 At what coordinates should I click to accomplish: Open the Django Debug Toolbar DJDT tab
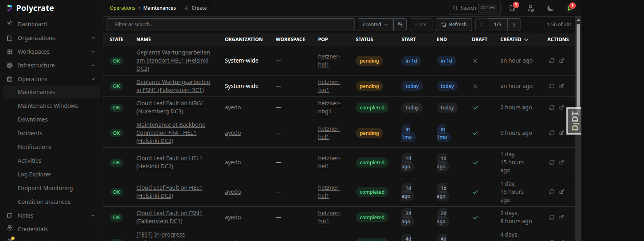[x=574, y=121]
